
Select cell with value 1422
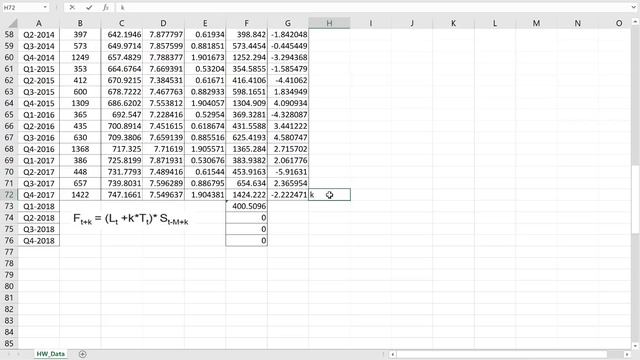click(80, 195)
